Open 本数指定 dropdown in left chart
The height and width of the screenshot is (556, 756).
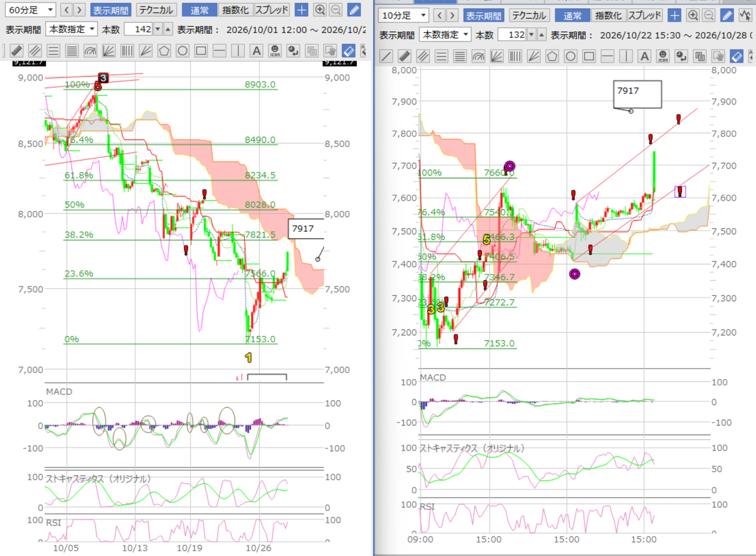pos(72,28)
